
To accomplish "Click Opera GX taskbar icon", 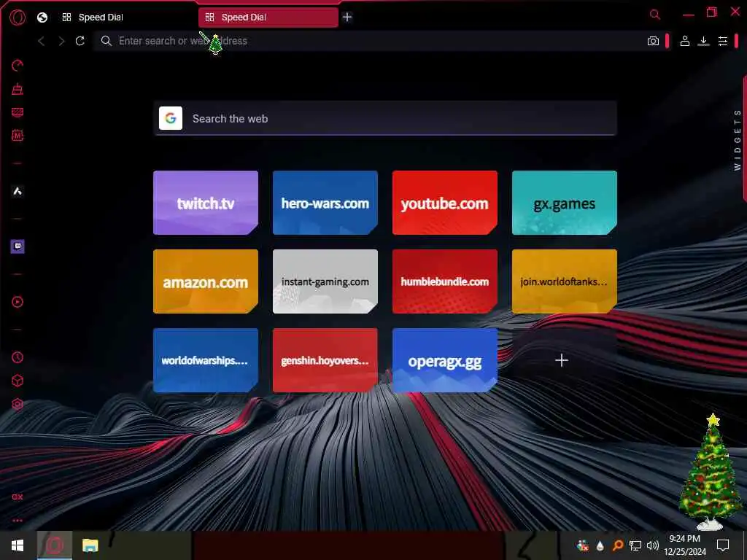I will click(x=54, y=545).
